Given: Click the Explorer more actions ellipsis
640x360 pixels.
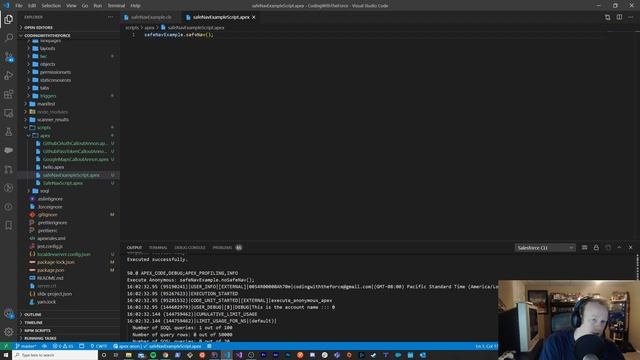Looking at the screenshot, I should [x=111, y=17].
